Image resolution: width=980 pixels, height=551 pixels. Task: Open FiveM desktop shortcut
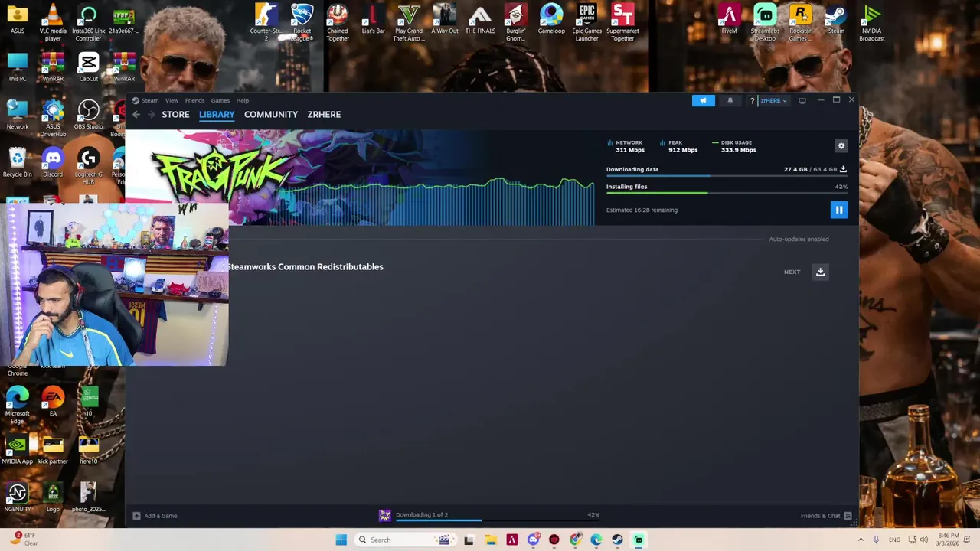click(729, 20)
